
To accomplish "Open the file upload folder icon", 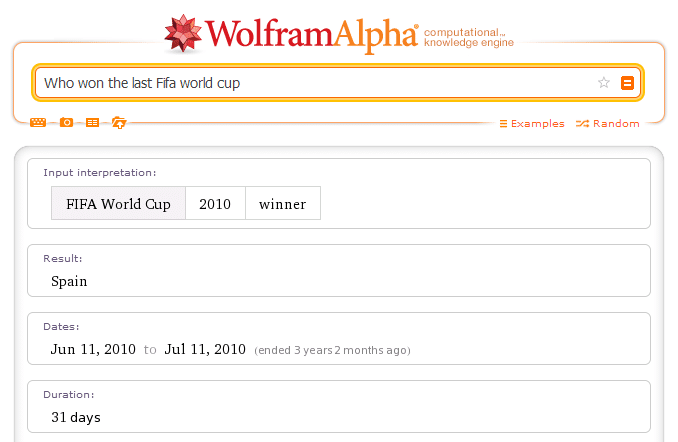I will tap(119, 123).
